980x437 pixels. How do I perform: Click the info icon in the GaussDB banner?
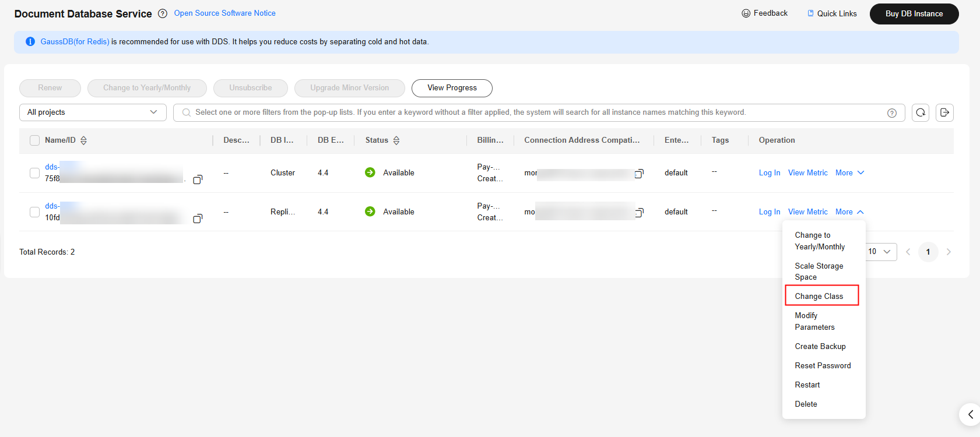(30, 41)
